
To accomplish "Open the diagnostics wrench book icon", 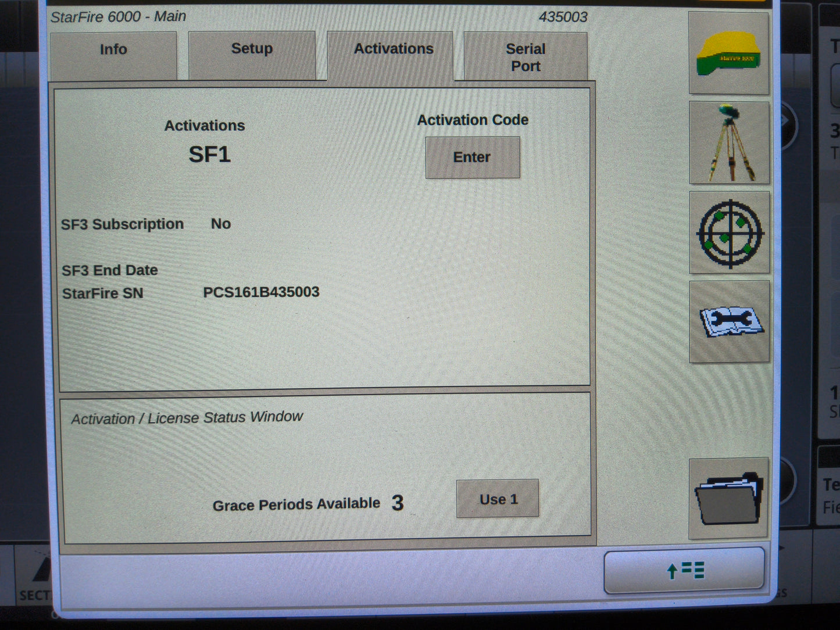I will (730, 322).
